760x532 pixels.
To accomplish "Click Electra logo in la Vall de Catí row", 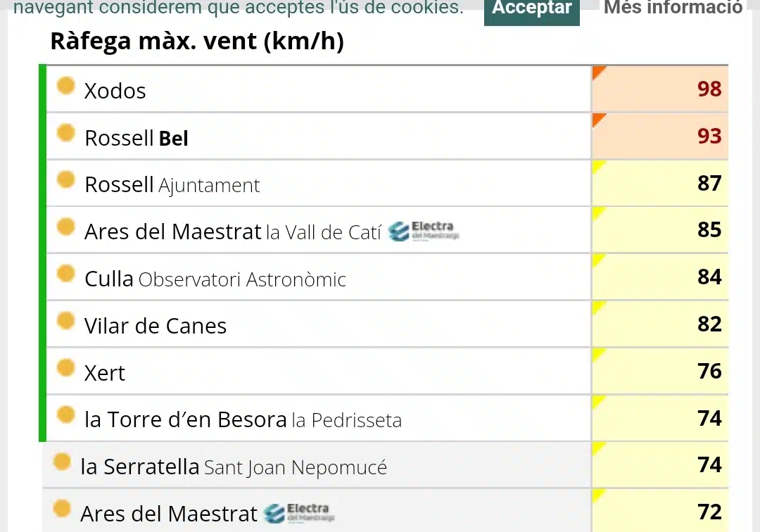I will pyautogui.click(x=424, y=231).
